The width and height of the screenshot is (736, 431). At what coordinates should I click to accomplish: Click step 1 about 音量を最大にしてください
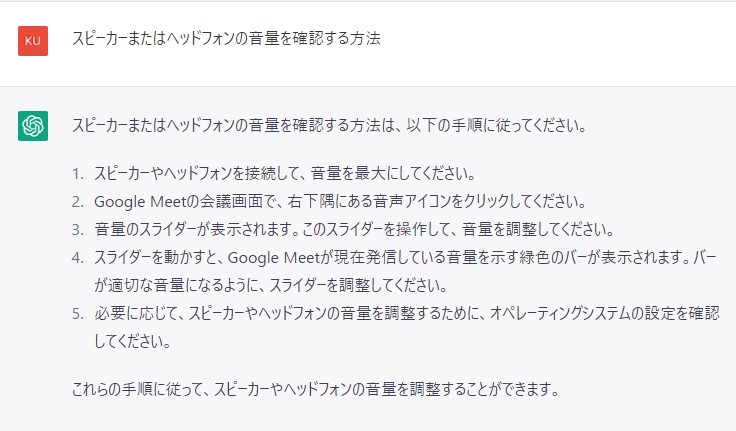[285, 173]
